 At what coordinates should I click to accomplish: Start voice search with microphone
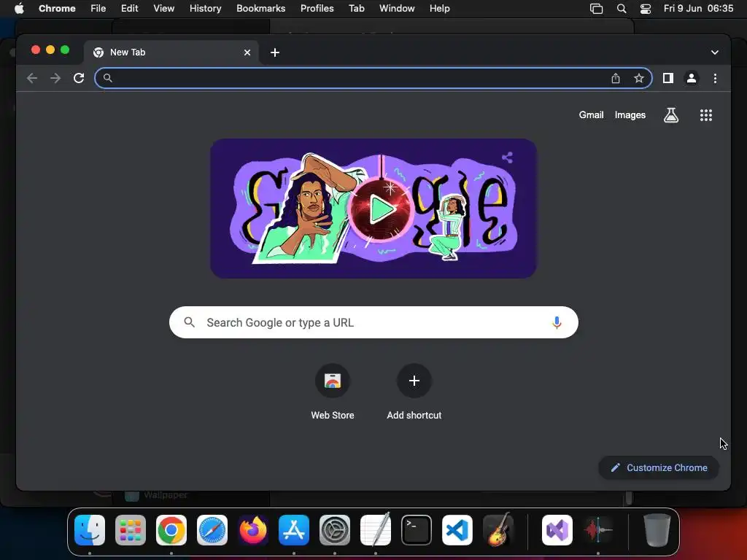coord(556,322)
